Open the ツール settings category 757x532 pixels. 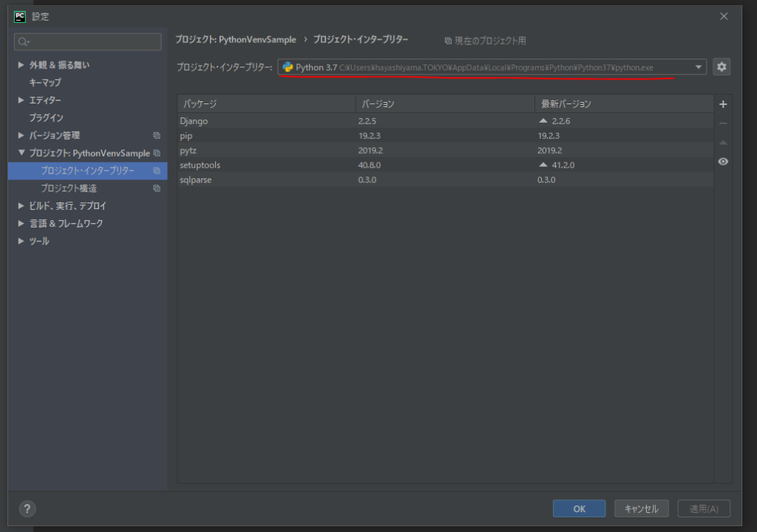pos(39,242)
